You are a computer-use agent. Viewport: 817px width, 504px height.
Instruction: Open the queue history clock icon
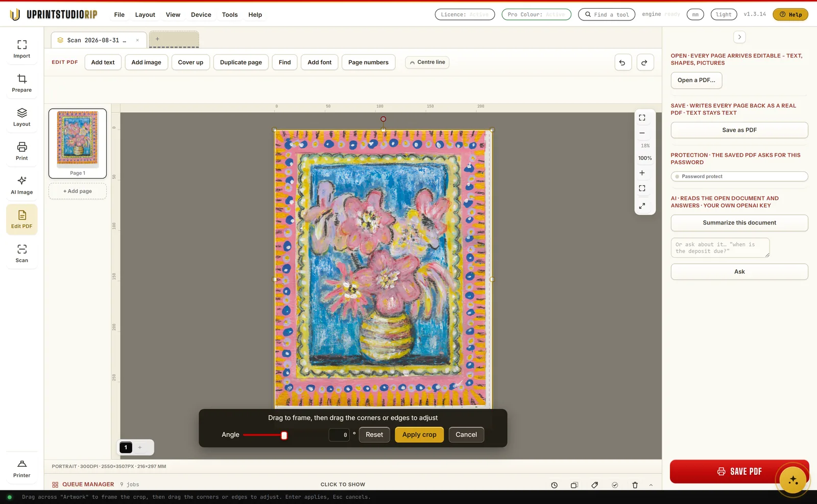point(554,485)
